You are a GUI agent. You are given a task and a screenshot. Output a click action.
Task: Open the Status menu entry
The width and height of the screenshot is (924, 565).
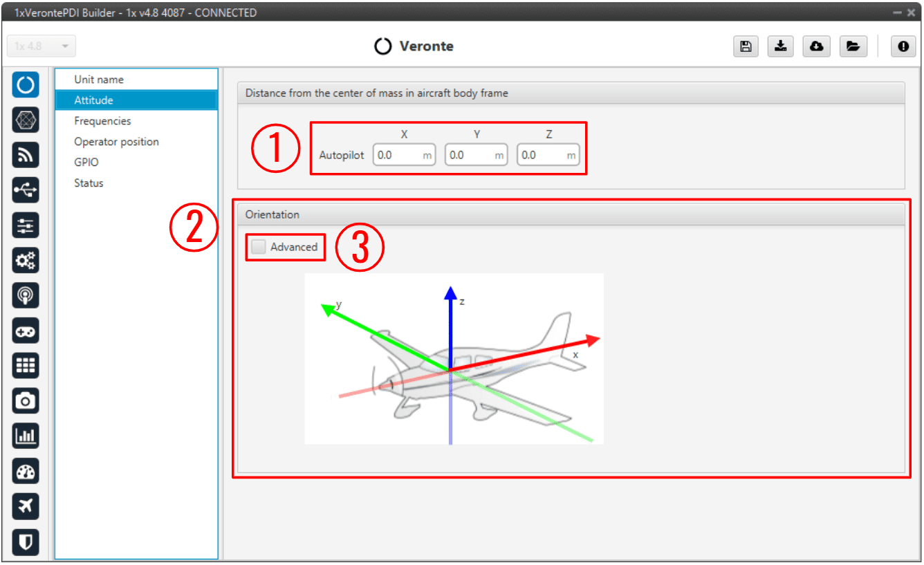click(x=89, y=183)
